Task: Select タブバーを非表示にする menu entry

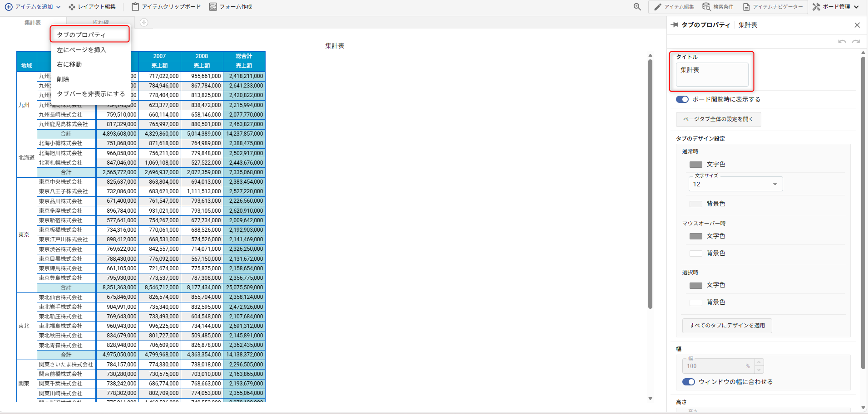Action: pyautogui.click(x=91, y=94)
